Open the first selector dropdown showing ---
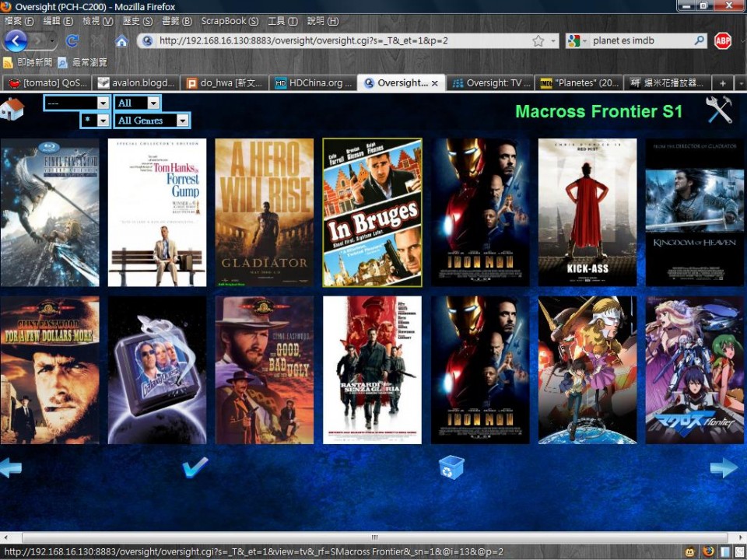 pyautogui.click(x=77, y=103)
